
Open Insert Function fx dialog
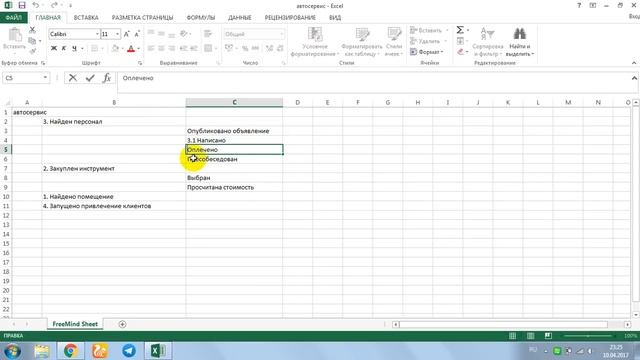tap(107, 78)
